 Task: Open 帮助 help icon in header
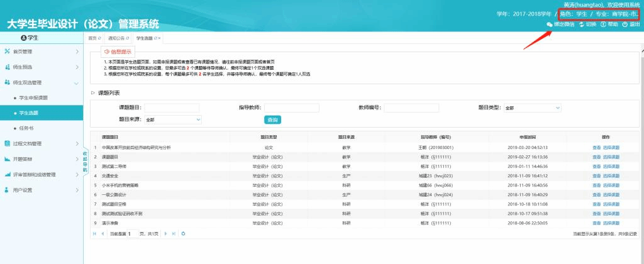(x=604, y=25)
